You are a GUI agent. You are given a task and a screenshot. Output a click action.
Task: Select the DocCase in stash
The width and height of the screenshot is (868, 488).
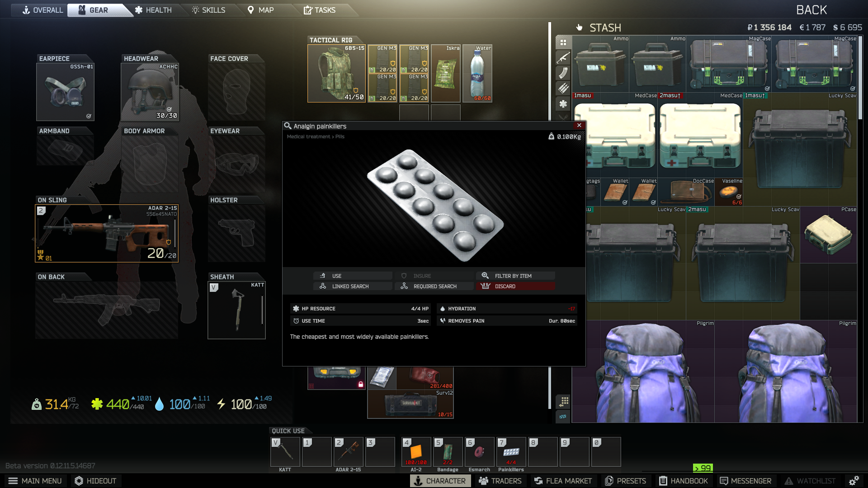point(686,192)
